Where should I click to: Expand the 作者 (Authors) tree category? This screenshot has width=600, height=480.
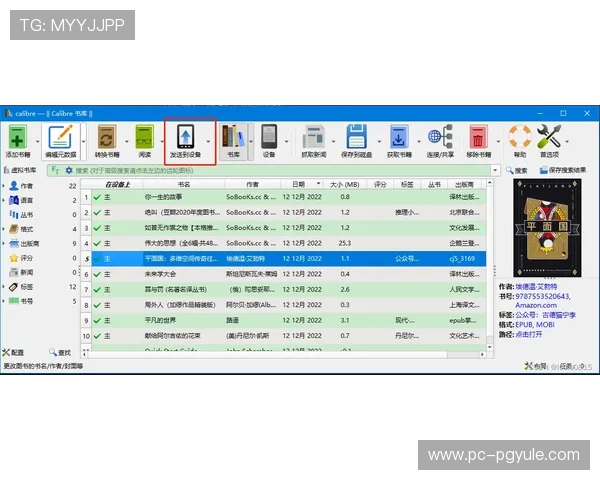pos(4,186)
